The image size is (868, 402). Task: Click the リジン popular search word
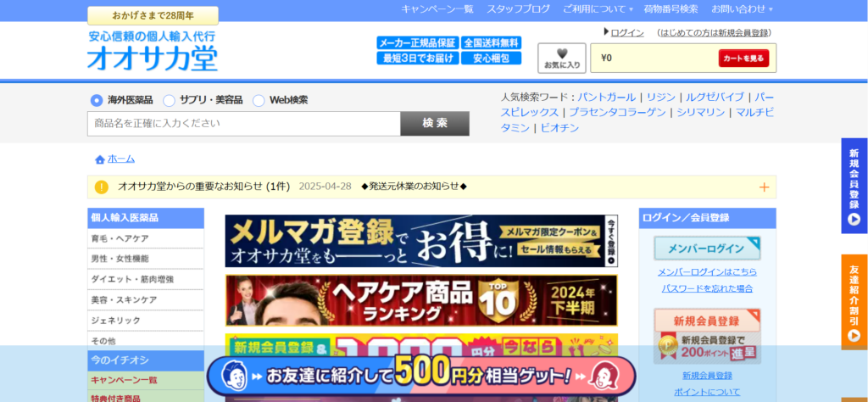661,98
